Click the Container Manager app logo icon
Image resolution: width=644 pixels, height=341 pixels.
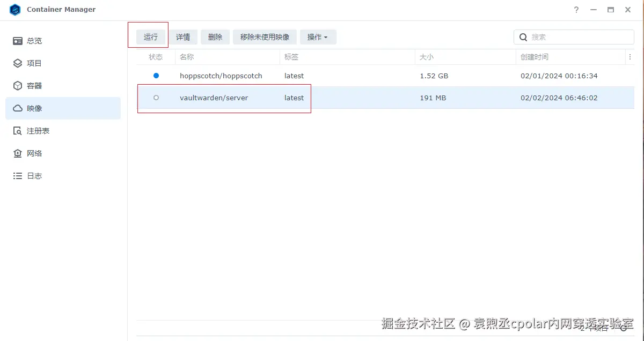click(x=15, y=10)
